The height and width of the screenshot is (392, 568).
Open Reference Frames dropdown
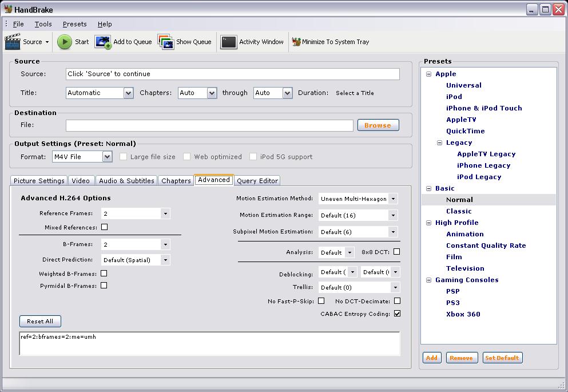165,214
